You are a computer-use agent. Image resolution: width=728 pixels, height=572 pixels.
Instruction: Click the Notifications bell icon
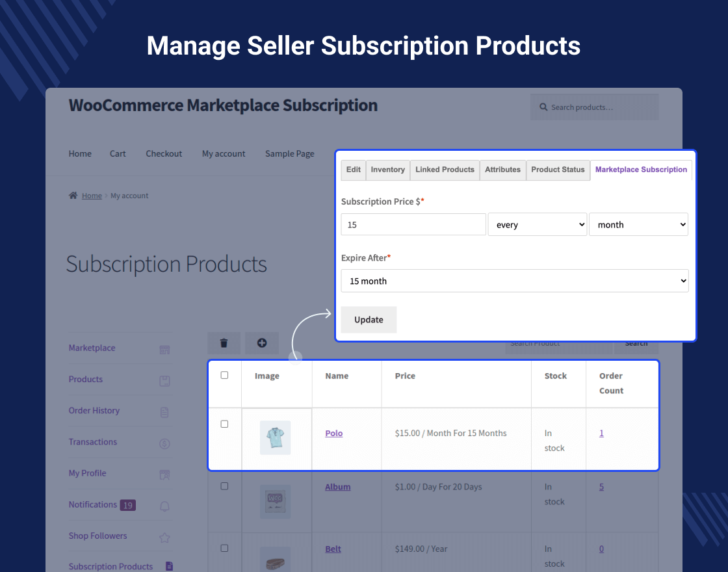pyautogui.click(x=164, y=506)
